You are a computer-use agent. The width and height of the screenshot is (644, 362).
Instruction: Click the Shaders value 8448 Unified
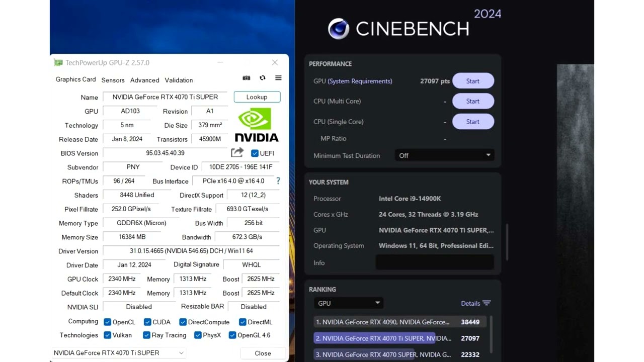pos(137,195)
